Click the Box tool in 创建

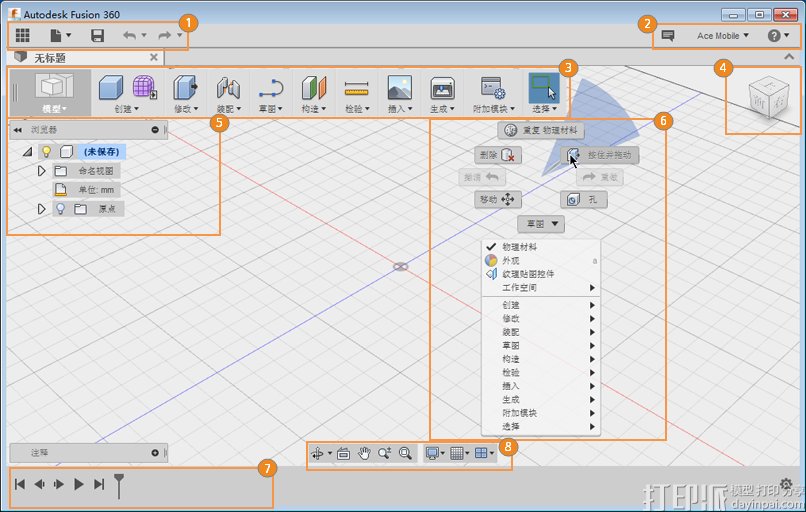pyautogui.click(x=111, y=87)
